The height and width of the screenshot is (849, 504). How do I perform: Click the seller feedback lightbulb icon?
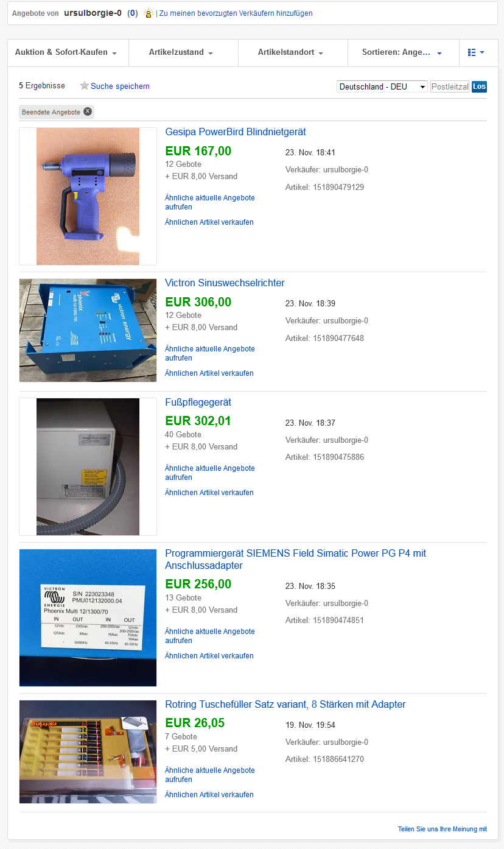(x=149, y=13)
